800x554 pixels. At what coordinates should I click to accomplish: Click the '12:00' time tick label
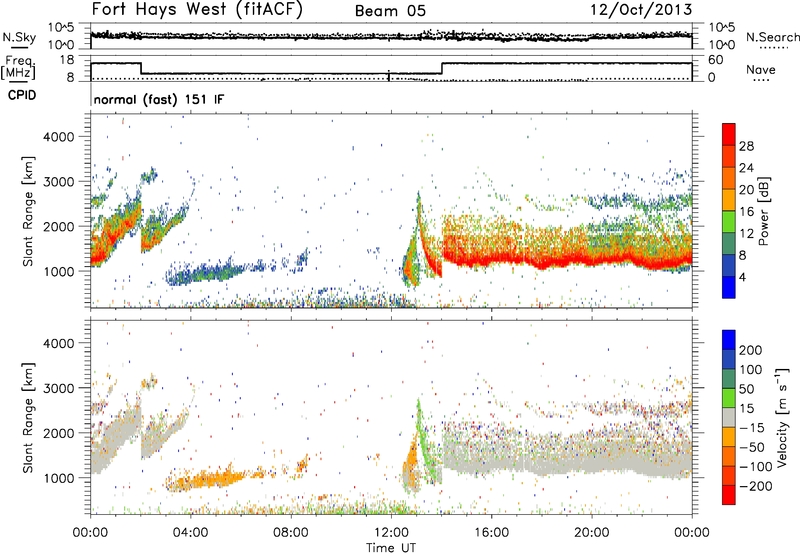pyautogui.click(x=391, y=533)
